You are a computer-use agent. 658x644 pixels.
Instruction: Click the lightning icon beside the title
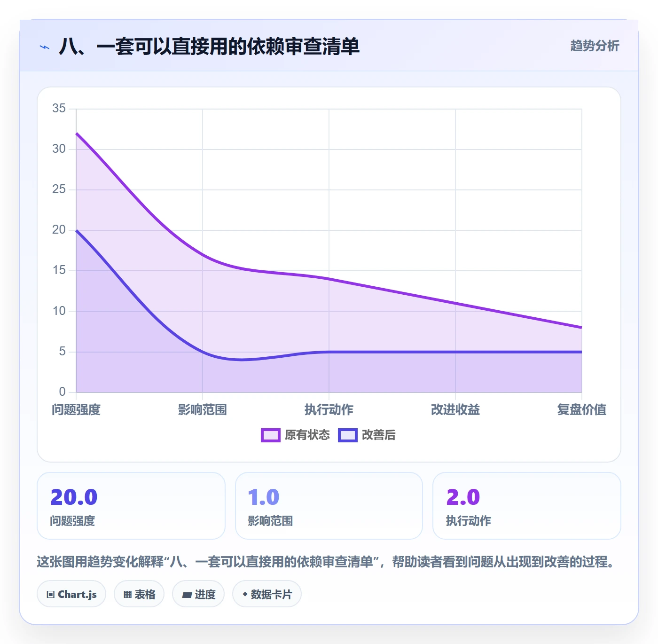click(45, 47)
